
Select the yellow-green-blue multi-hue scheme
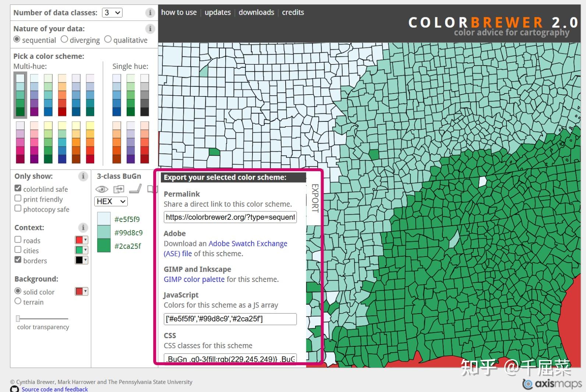(62, 142)
